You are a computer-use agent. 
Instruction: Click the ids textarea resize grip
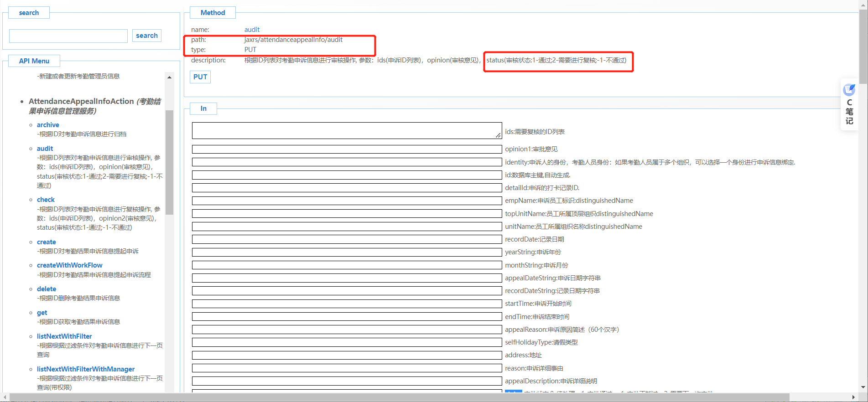[498, 135]
